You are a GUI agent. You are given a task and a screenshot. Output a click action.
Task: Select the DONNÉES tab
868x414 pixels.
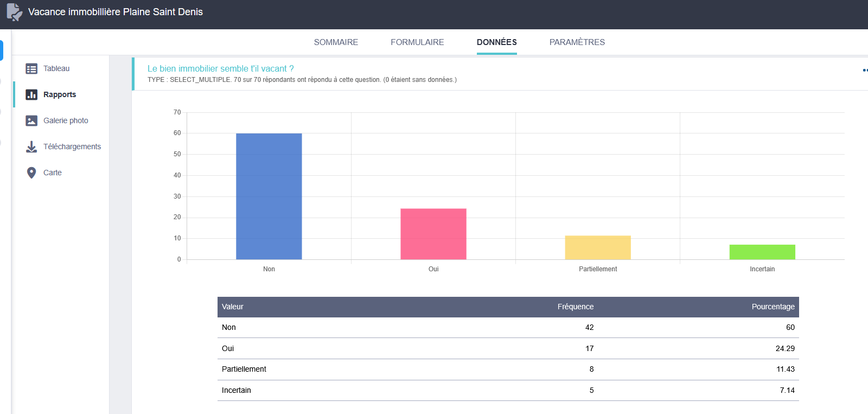click(496, 42)
